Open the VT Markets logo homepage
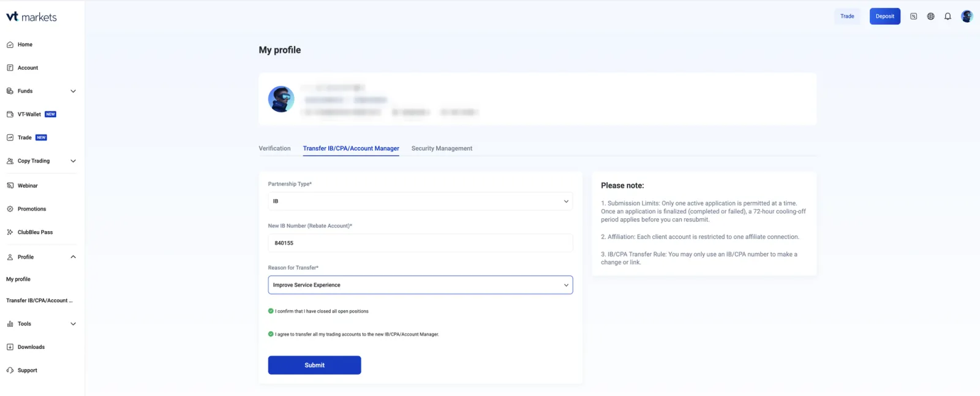 click(31, 17)
